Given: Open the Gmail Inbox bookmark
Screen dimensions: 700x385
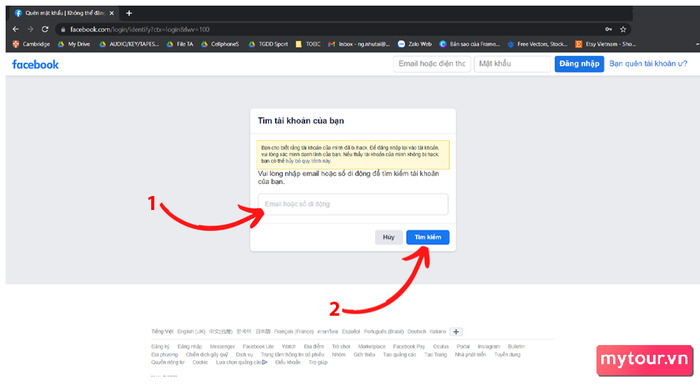Looking at the screenshot, I should [x=359, y=44].
